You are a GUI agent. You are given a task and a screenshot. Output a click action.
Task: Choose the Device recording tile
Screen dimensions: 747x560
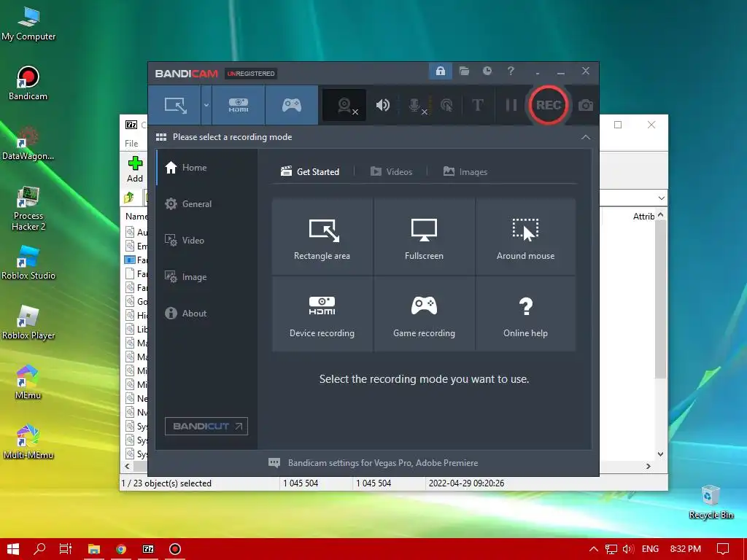coord(322,314)
